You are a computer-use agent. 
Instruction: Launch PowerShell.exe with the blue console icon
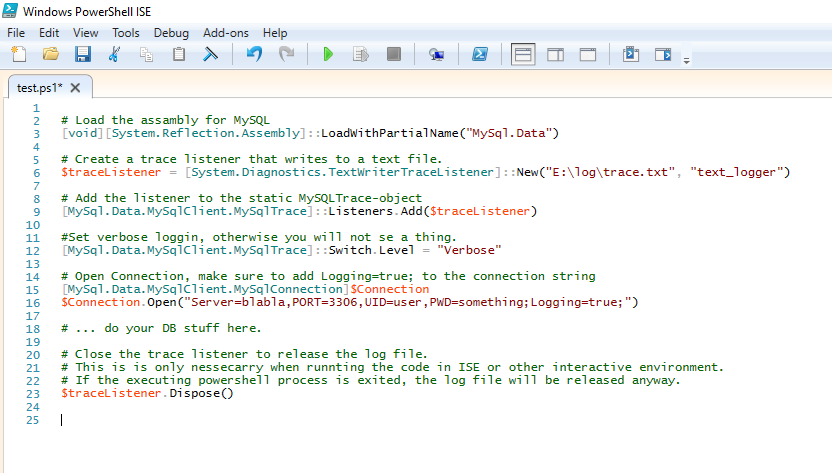click(x=480, y=54)
